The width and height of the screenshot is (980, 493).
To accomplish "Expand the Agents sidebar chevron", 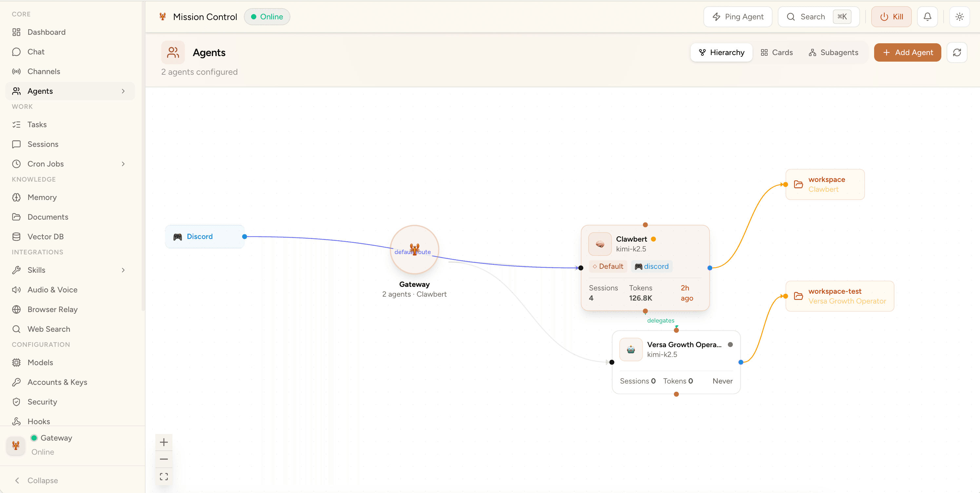I will point(123,91).
